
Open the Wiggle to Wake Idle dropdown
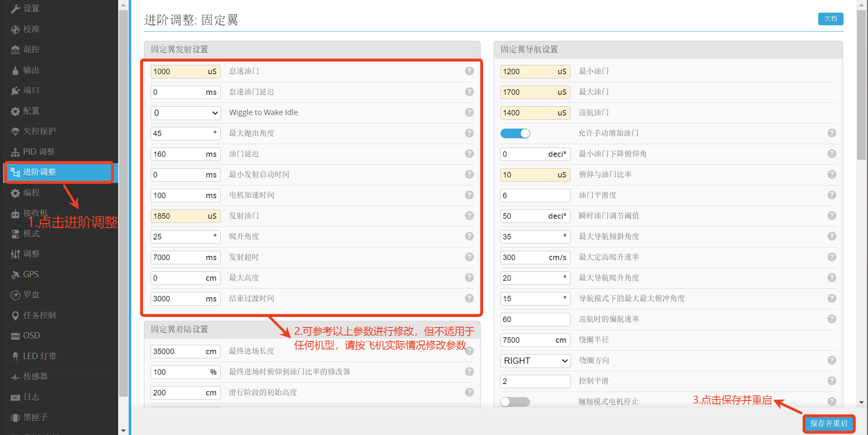[186, 113]
